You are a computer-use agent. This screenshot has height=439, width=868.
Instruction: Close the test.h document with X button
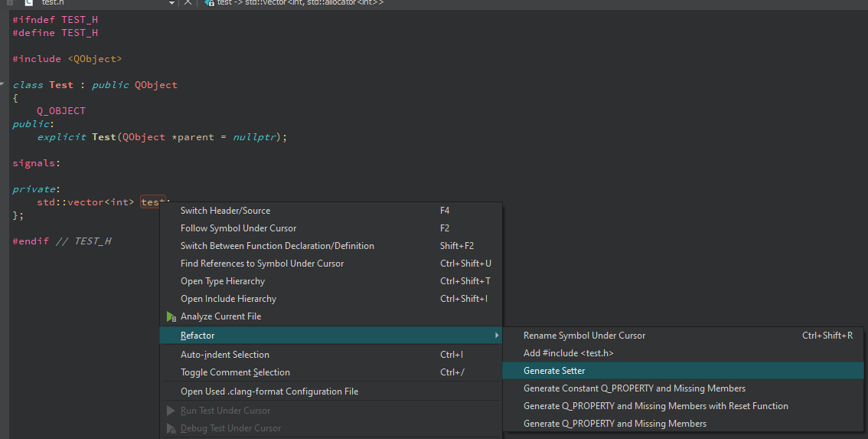point(188,3)
